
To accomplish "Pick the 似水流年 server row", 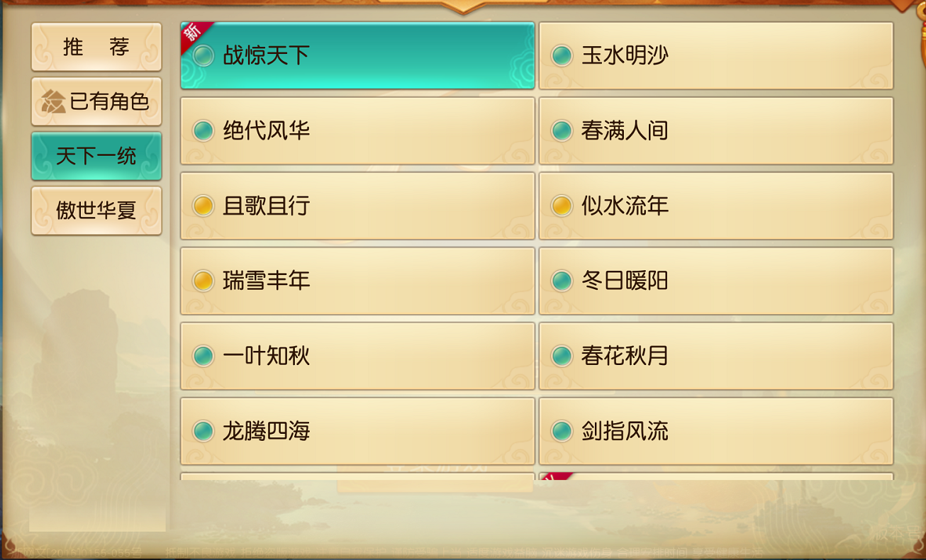I will (x=715, y=206).
